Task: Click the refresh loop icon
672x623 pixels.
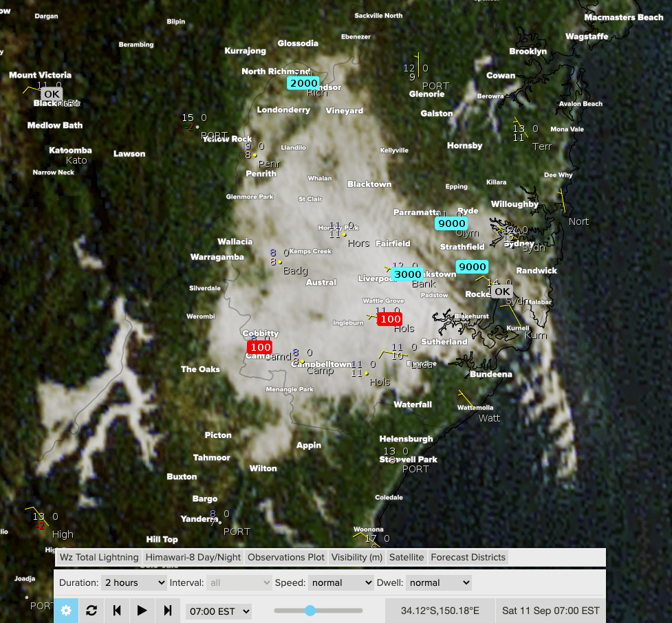Action: pos(91,610)
